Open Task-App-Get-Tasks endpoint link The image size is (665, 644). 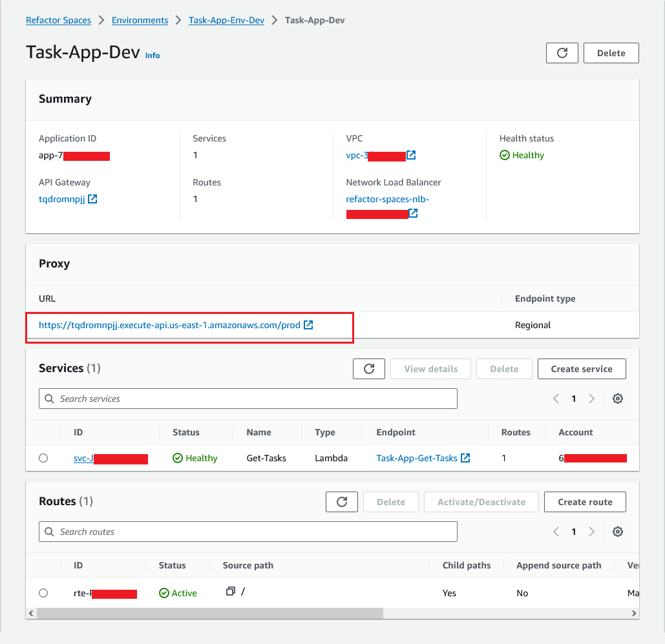point(417,458)
